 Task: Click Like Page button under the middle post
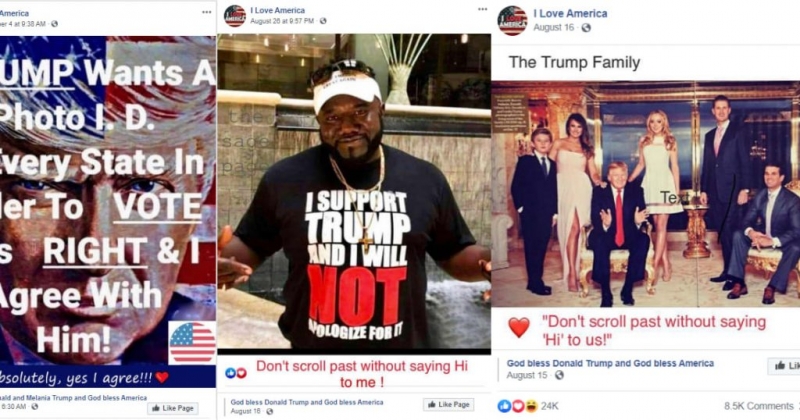coord(448,404)
